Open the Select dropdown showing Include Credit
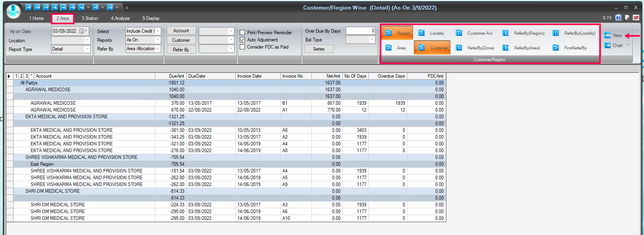644x235 pixels. point(158,31)
